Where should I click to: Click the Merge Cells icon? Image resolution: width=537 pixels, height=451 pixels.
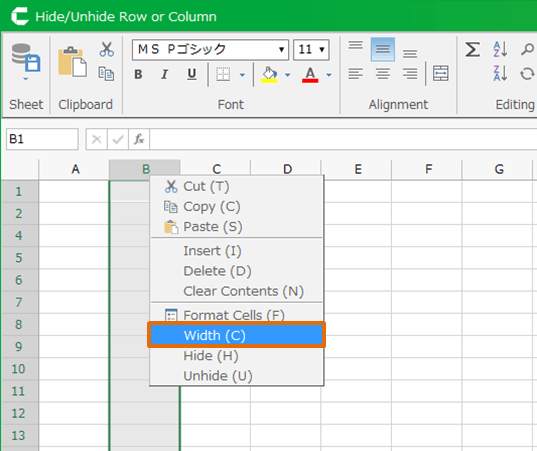pos(440,73)
